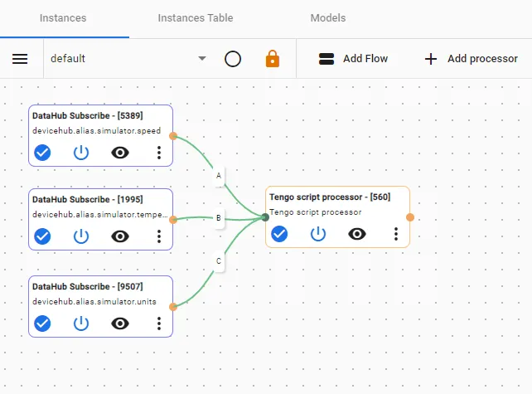Open more options on DataHub Subscribe [5389]
This screenshot has width=532, height=394.
pos(159,153)
